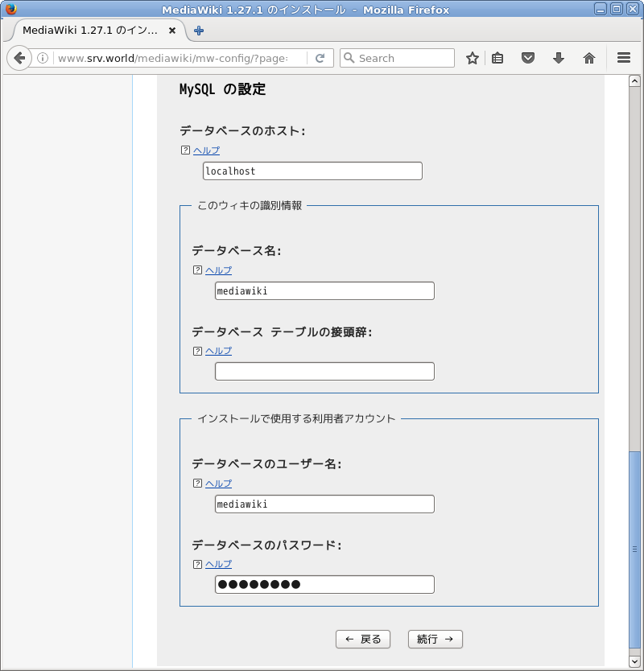This screenshot has height=671, width=644.
Task: Focus the database password field
Action: 324,584
